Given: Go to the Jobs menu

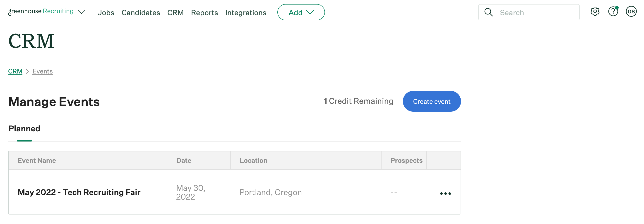Looking at the screenshot, I should (106, 13).
